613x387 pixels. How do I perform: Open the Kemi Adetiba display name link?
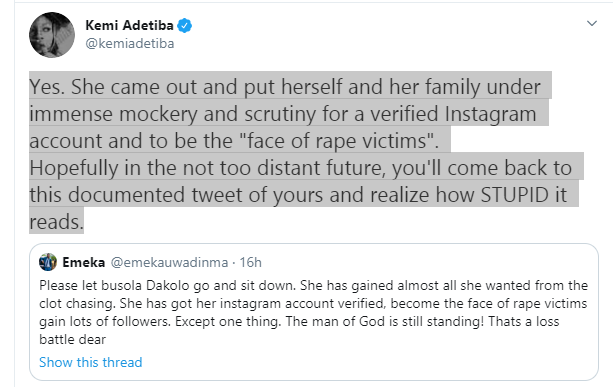pyautogui.click(x=129, y=25)
